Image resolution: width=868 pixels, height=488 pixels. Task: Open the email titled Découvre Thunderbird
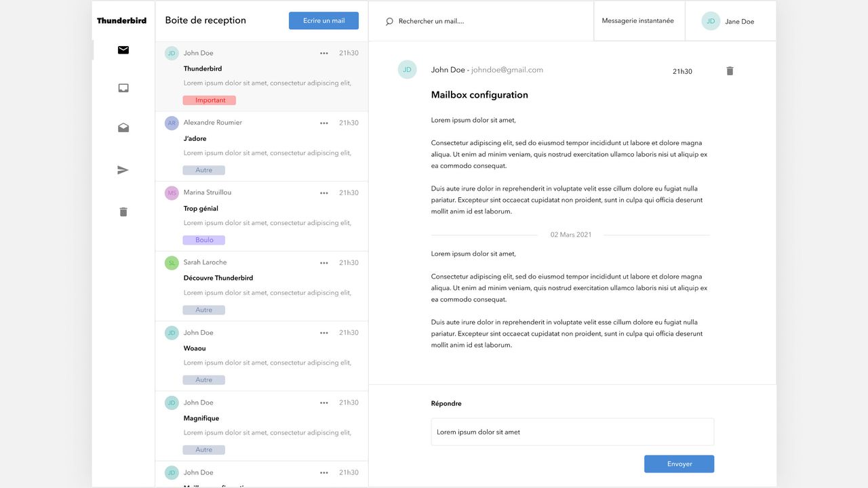(x=262, y=286)
